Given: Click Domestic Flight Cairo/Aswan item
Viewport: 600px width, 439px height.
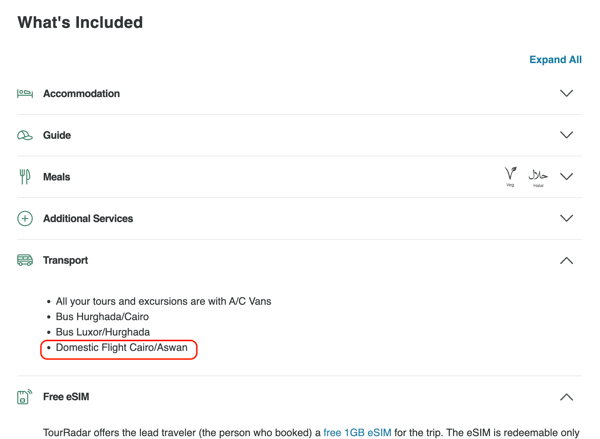Looking at the screenshot, I should point(122,348).
